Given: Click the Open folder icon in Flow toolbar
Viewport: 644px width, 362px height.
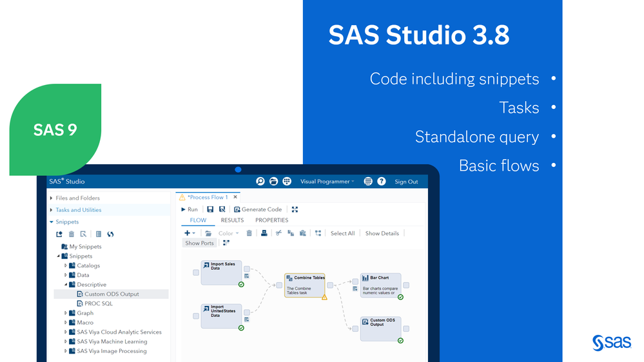Looking at the screenshot, I should point(208,233).
